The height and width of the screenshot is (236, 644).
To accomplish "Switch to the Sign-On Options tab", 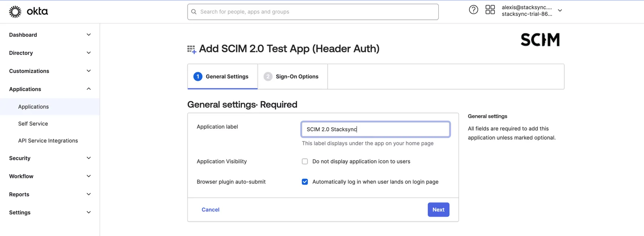I will pyautogui.click(x=293, y=77).
